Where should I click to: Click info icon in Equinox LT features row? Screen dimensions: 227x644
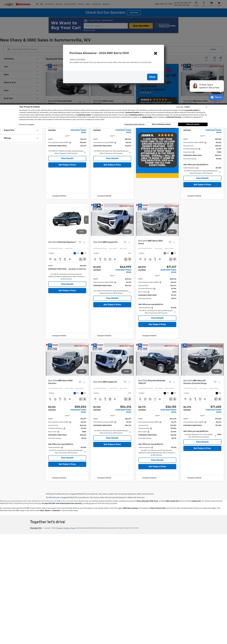[x=70, y=259]
